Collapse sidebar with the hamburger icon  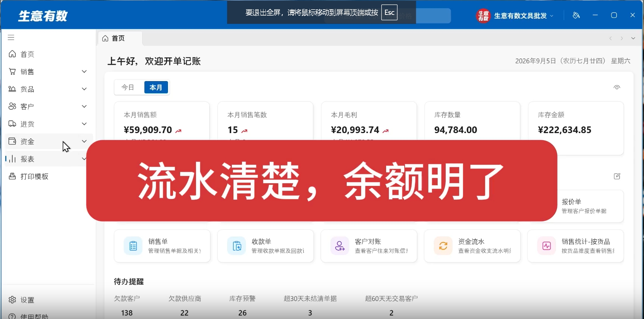[11, 38]
